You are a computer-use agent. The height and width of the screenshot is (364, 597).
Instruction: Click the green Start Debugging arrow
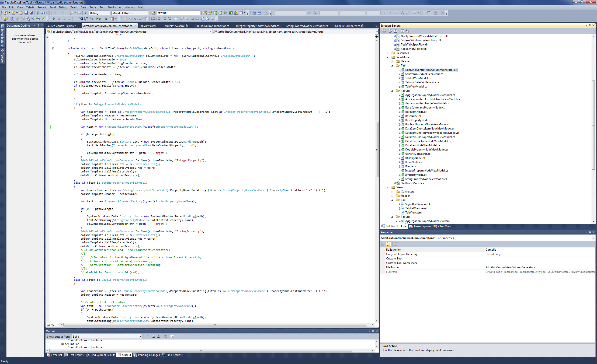86,13
